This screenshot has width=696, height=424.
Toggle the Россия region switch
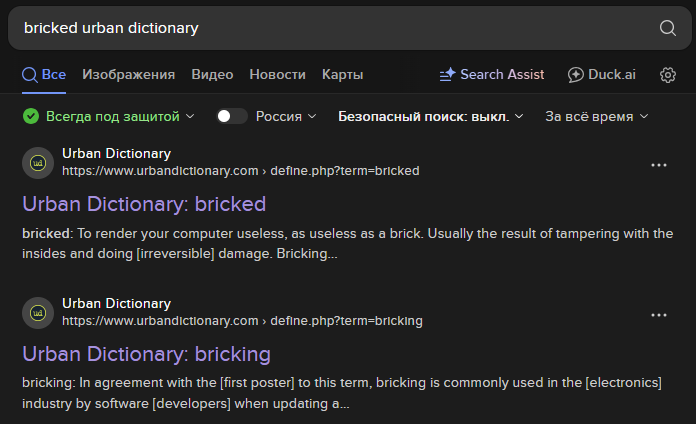tap(232, 116)
